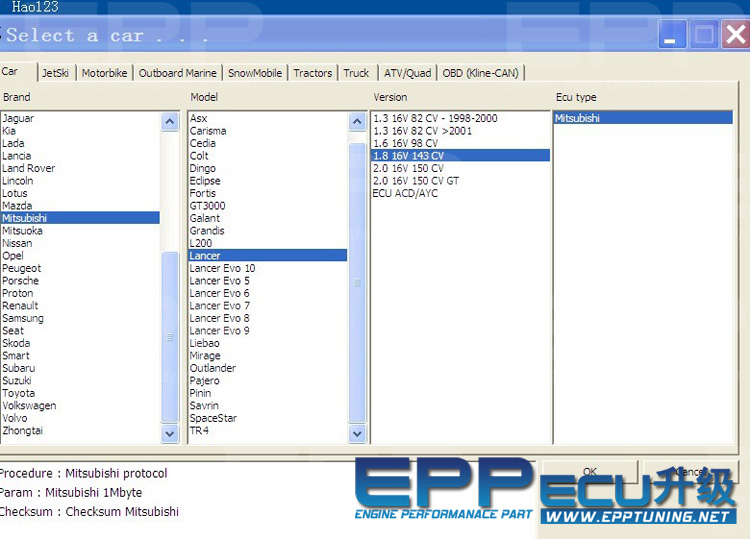Screen dimensions: 750x539
Task: Select ECU ACD/AYC version
Action: pyautogui.click(x=461, y=193)
